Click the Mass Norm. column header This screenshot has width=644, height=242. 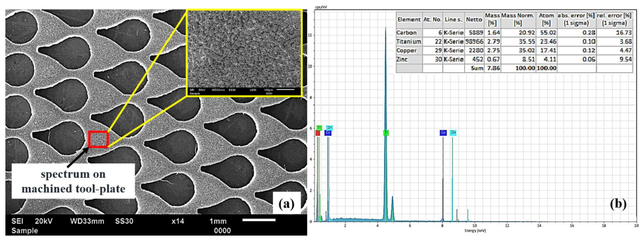pos(518,20)
